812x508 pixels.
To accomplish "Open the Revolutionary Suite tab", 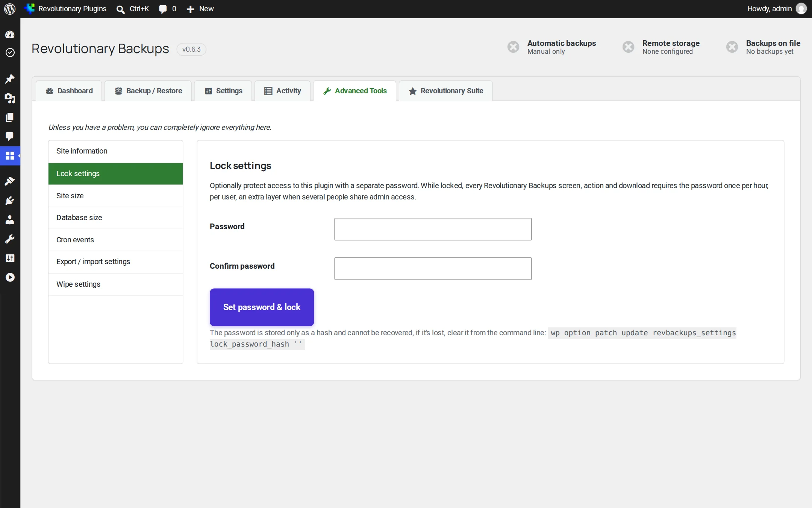I will [446, 91].
